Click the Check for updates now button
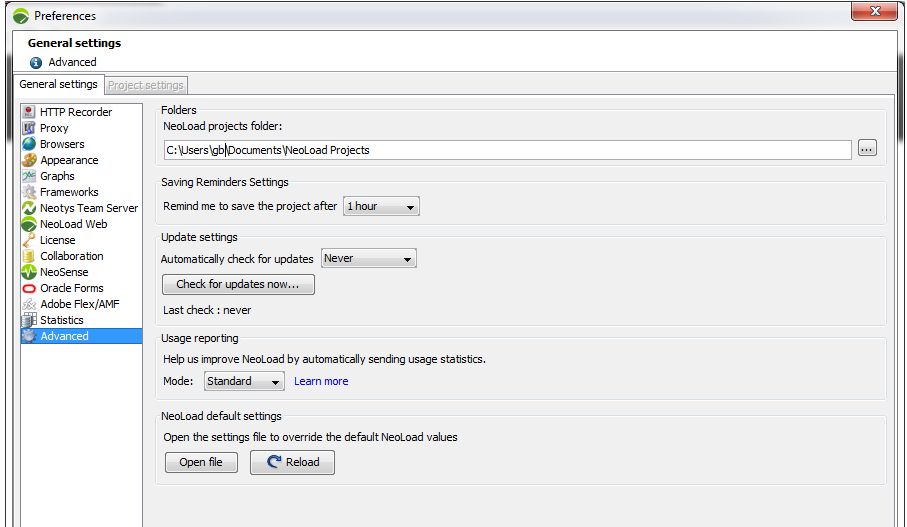 point(238,285)
